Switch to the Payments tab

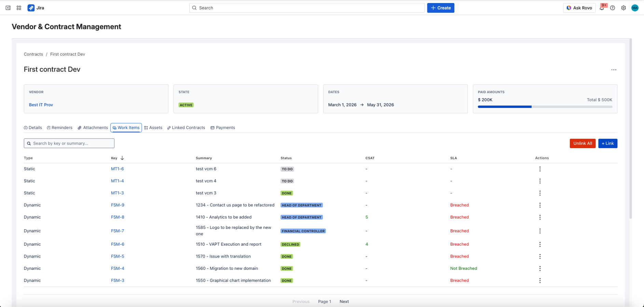click(223, 127)
